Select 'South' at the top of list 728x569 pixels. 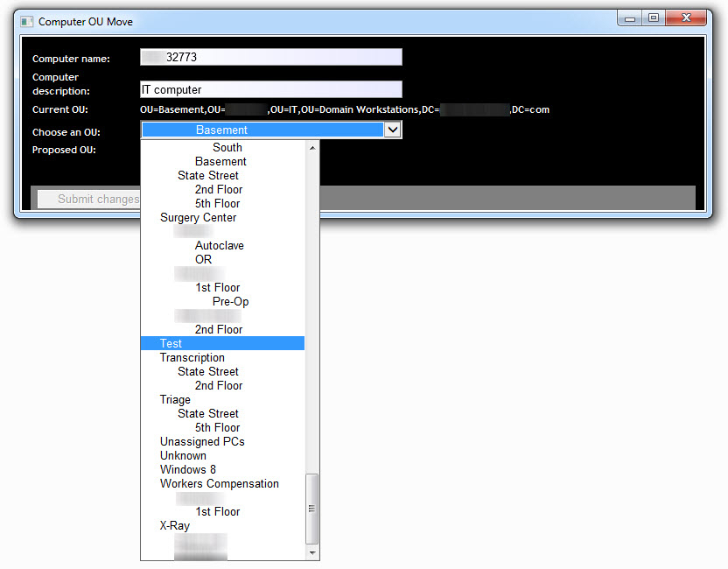pos(227,147)
